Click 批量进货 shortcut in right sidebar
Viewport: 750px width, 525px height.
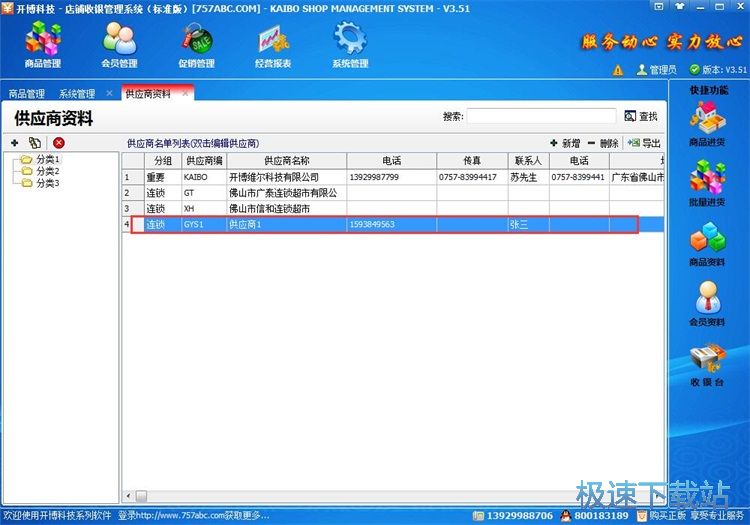pyautogui.click(x=707, y=186)
